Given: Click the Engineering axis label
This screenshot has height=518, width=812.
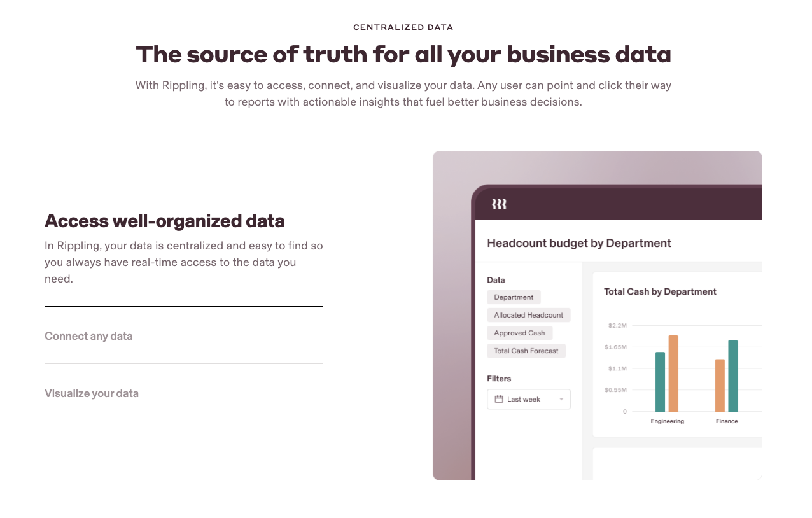Looking at the screenshot, I should (667, 421).
